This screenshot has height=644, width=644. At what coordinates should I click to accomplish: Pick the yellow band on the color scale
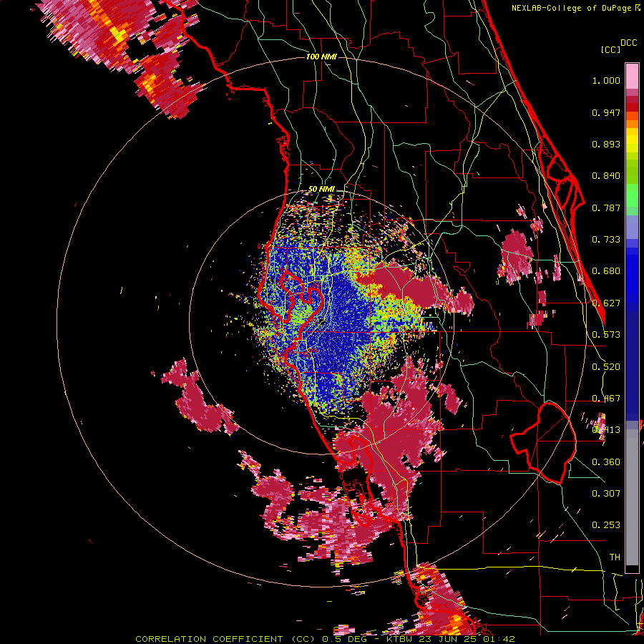click(632, 141)
